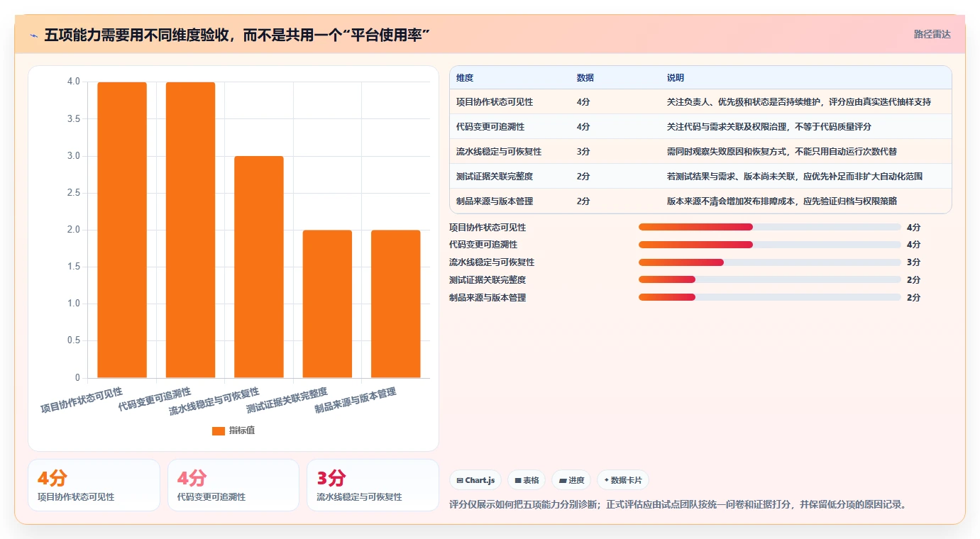Click the 流水线稳定与可恢复性 progress bar

(769, 262)
